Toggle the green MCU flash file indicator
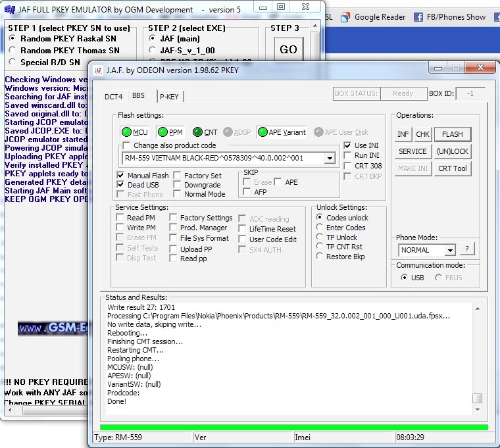 click(127, 132)
